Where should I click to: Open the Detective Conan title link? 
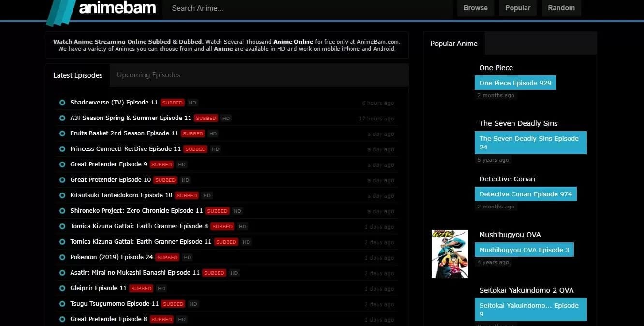pos(507,179)
